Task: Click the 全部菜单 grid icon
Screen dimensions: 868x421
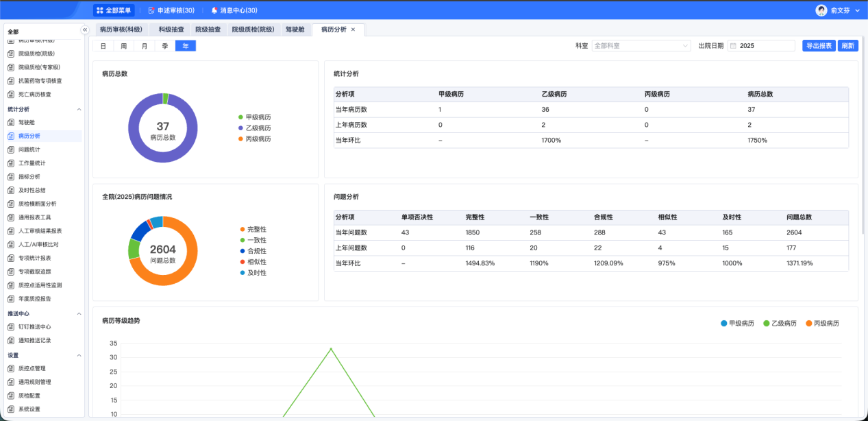Action: click(100, 10)
